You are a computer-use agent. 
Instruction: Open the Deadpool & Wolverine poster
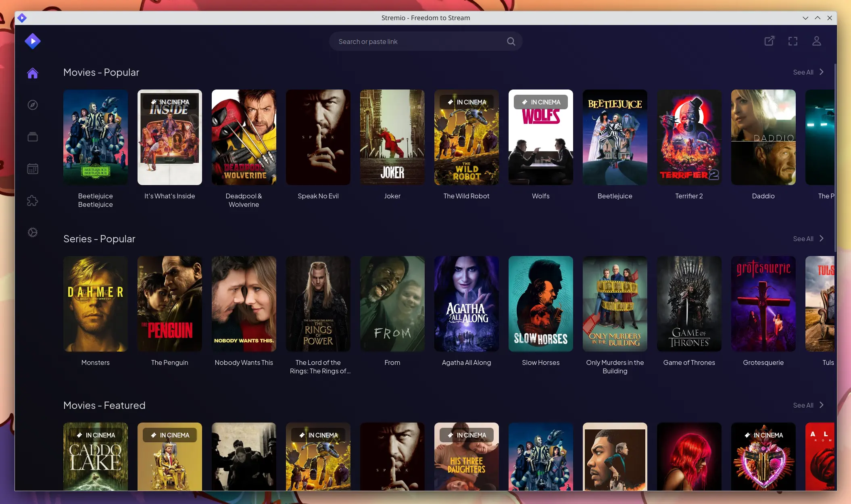coord(244,137)
